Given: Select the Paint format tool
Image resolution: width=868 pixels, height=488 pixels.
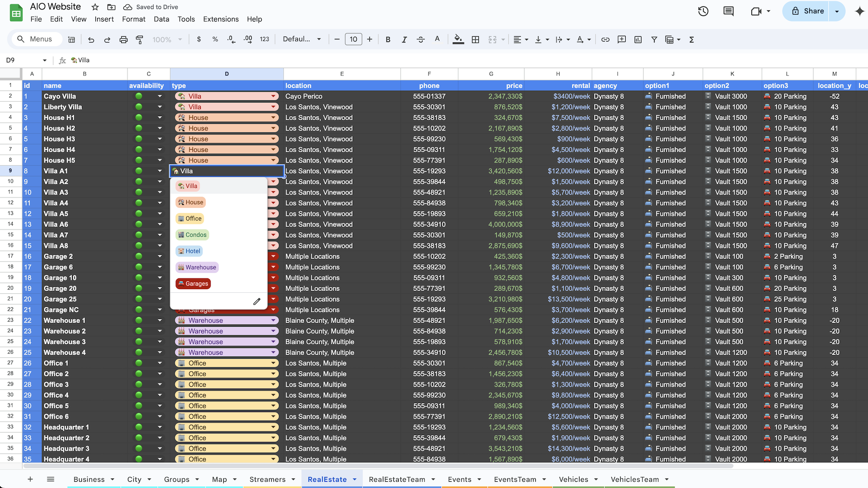Looking at the screenshot, I should 140,40.
